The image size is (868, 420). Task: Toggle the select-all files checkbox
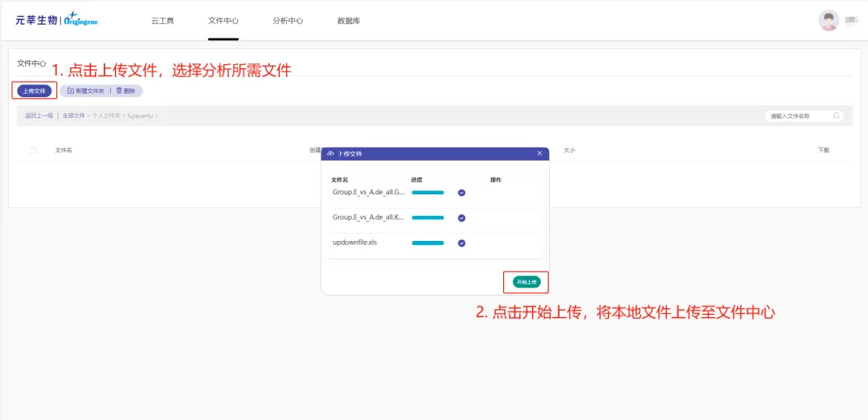pos(33,150)
